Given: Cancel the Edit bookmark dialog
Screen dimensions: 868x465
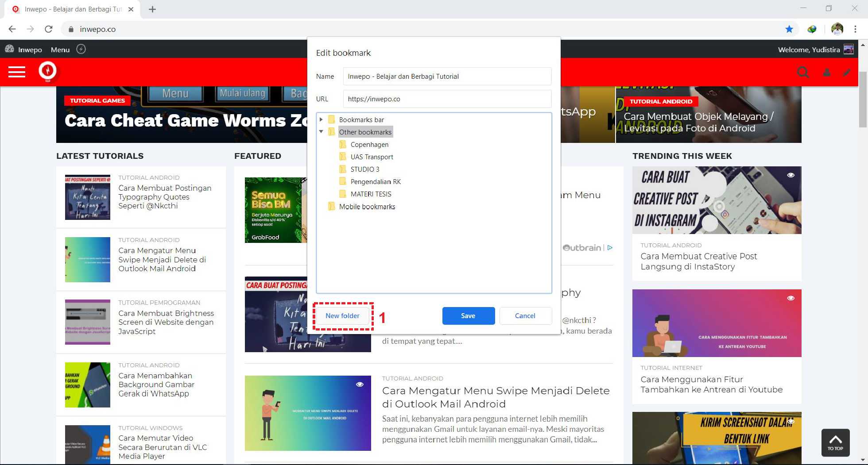Looking at the screenshot, I should coord(525,316).
